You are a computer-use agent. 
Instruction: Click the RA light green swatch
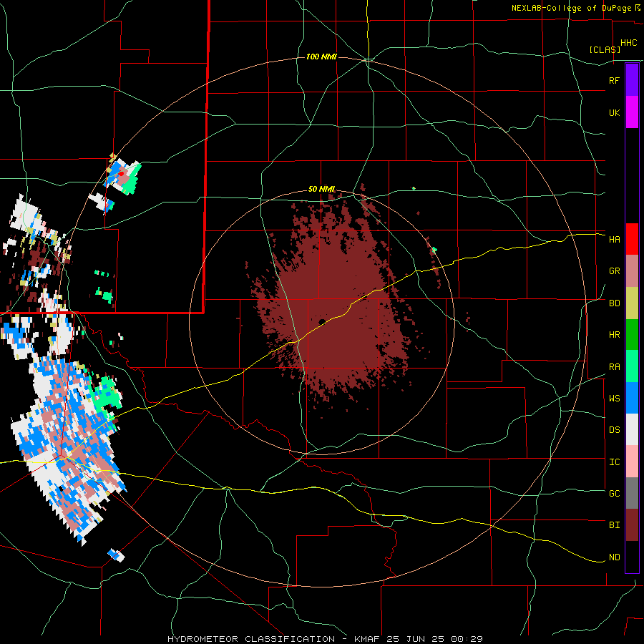(x=632, y=366)
